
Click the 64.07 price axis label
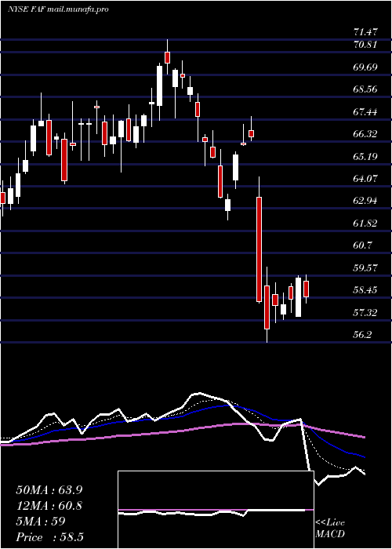(x=365, y=179)
